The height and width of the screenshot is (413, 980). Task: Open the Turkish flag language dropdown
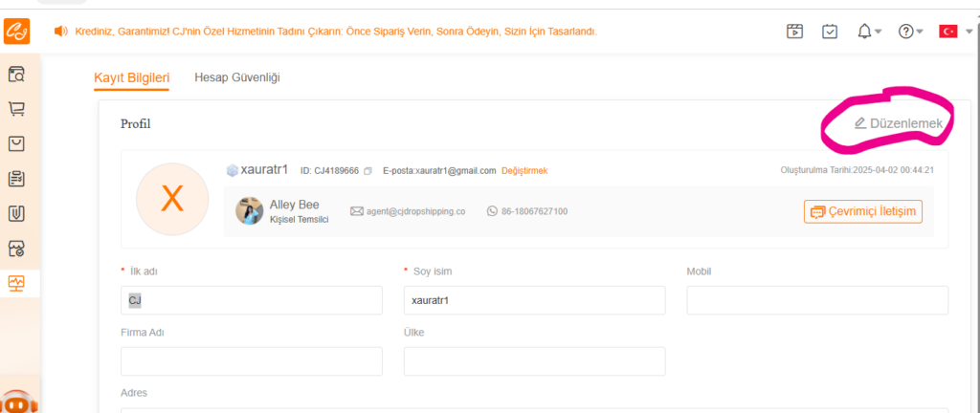pyautogui.click(x=956, y=32)
